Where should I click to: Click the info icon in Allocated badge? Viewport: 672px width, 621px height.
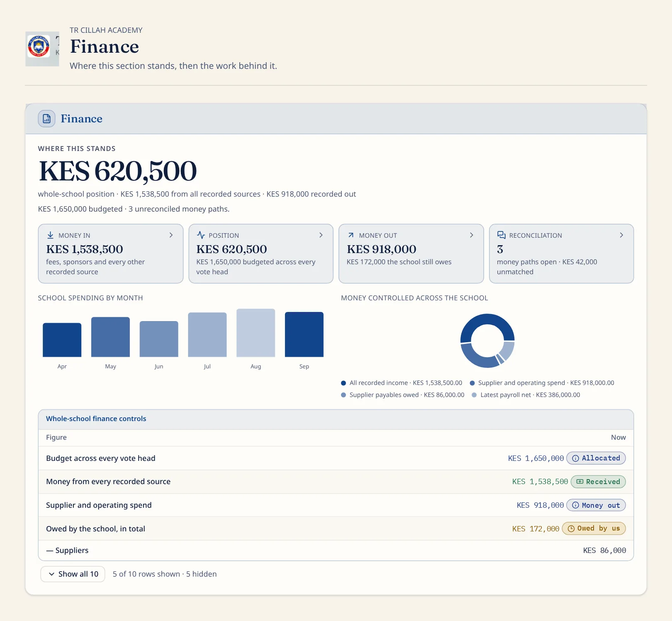point(575,458)
